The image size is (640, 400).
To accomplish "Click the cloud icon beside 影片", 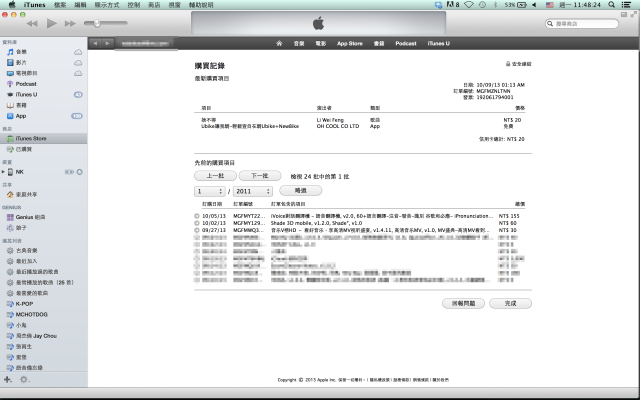I will 78,62.
